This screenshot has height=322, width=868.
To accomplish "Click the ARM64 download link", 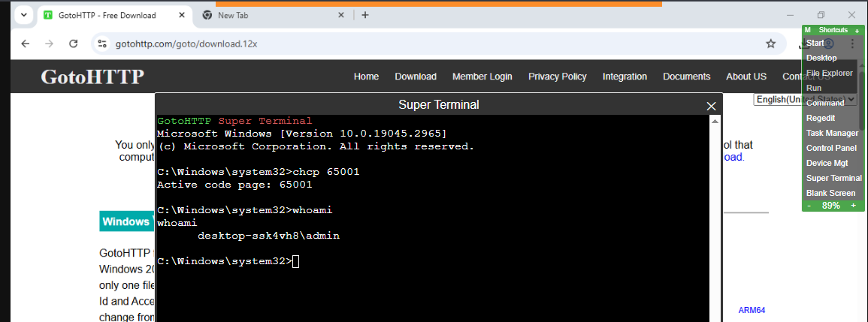I will coord(752,310).
